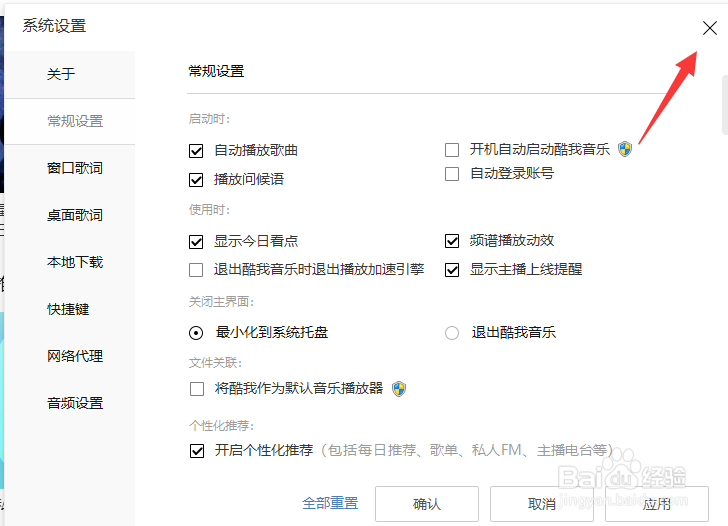Choose 退出酷我音乐 radio option
This screenshot has width=728, height=526.
click(452, 333)
